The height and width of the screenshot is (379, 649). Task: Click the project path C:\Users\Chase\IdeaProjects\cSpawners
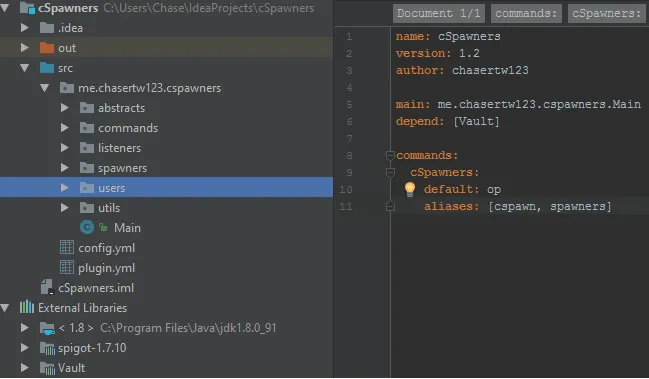209,8
